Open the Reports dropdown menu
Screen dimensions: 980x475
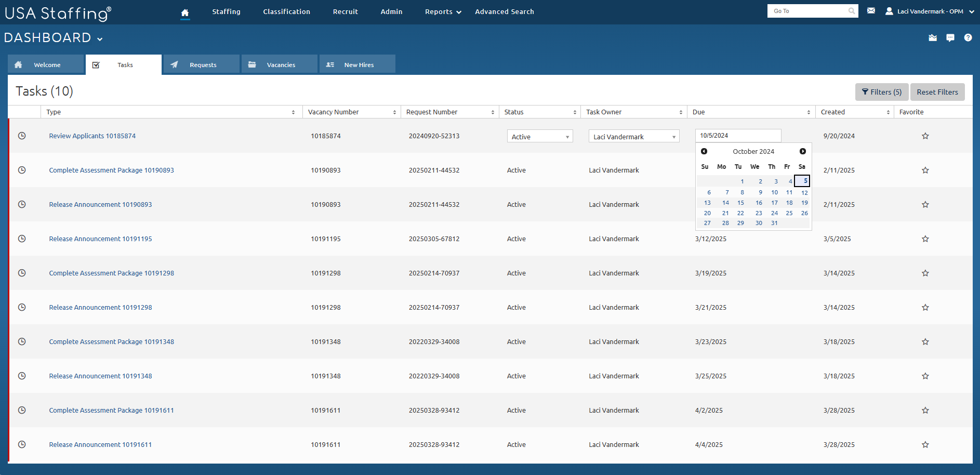(x=442, y=11)
